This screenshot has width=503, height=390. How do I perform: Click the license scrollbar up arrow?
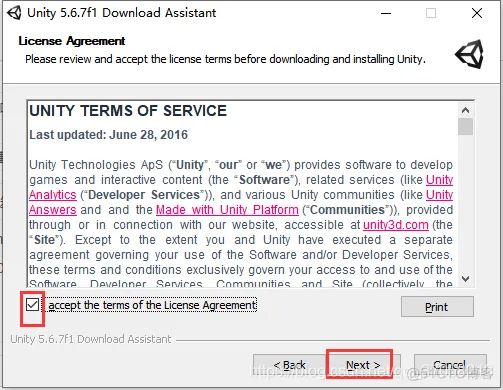tap(466, 110)
